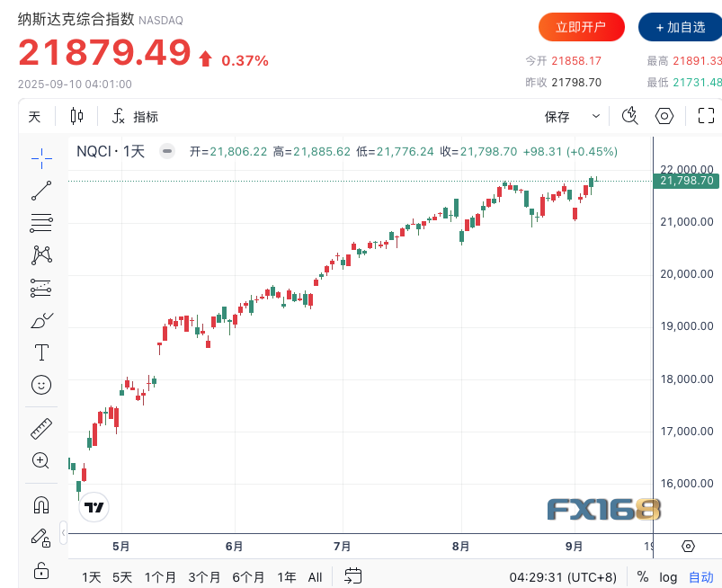Toggle the log scale option
722x588 pixels.
668,576
